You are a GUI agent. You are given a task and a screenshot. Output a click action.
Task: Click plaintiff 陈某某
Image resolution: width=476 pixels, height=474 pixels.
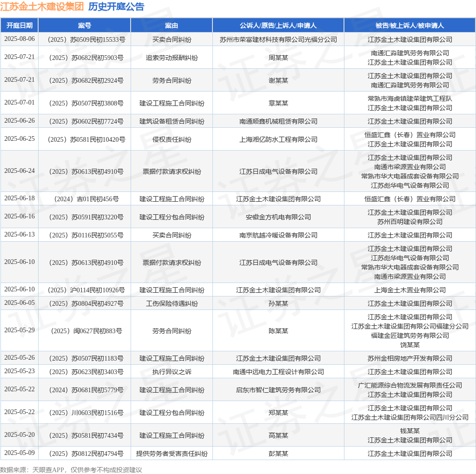(278, 331)
